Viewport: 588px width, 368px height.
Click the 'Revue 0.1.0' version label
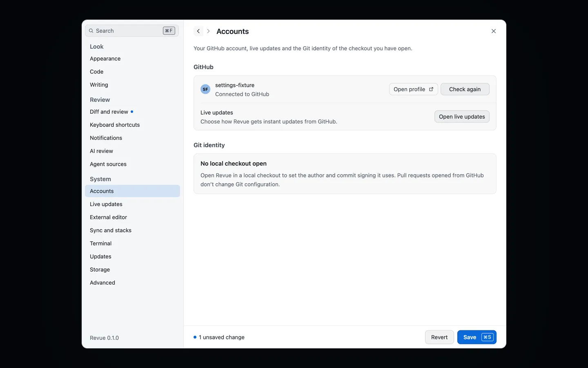click(x=104, y=338)
